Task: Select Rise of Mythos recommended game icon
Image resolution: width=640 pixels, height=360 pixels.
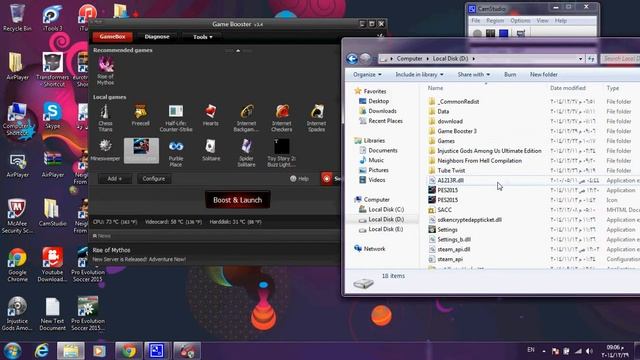Action: pyautogui.click(x=105, y=70)
